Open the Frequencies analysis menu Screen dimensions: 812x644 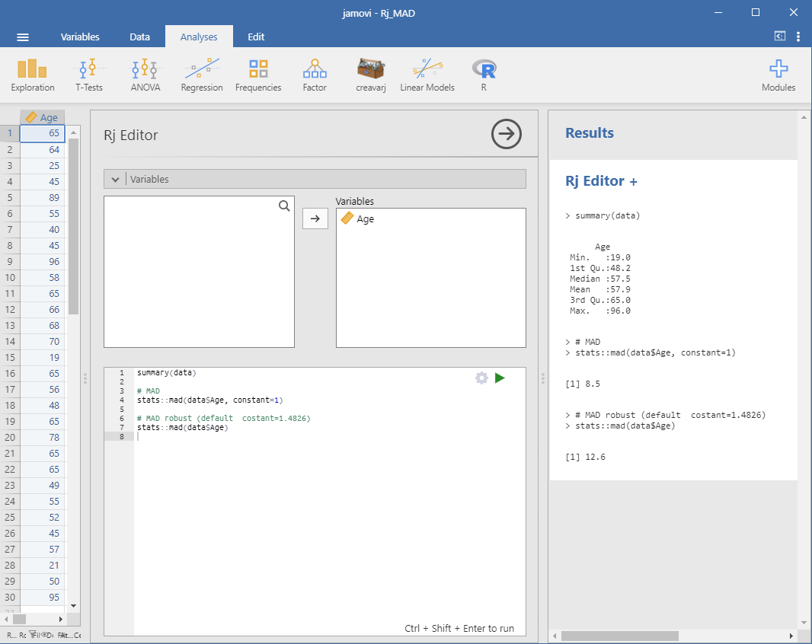pyautogui.click(x=258, y=75)
